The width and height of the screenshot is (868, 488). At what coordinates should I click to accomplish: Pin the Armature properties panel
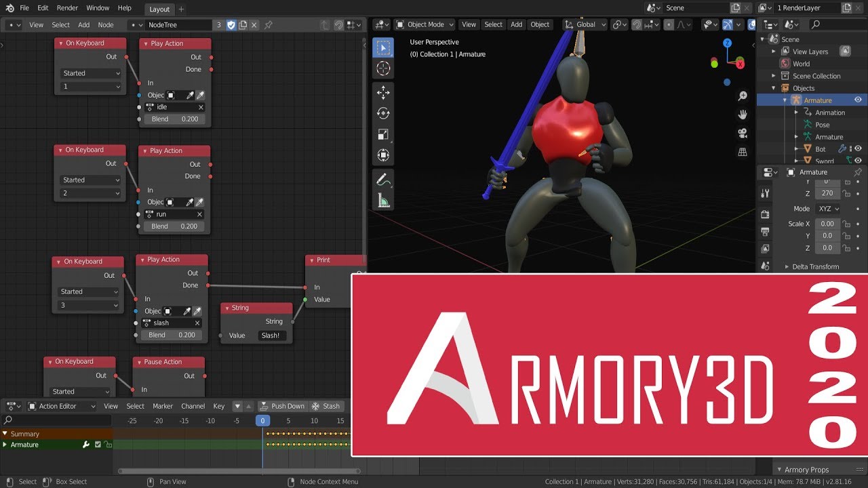pyautogui.click(x=858, y=172)
